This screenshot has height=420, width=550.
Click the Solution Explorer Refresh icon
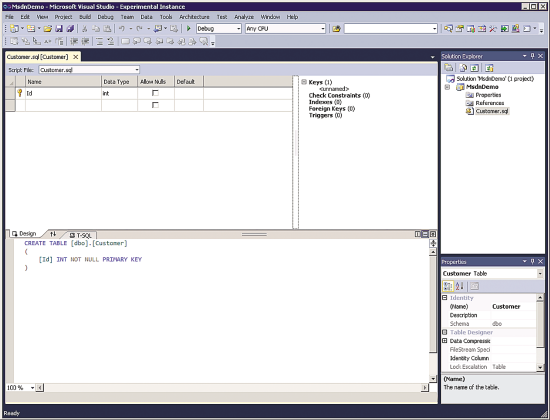(x=475, y=68)
